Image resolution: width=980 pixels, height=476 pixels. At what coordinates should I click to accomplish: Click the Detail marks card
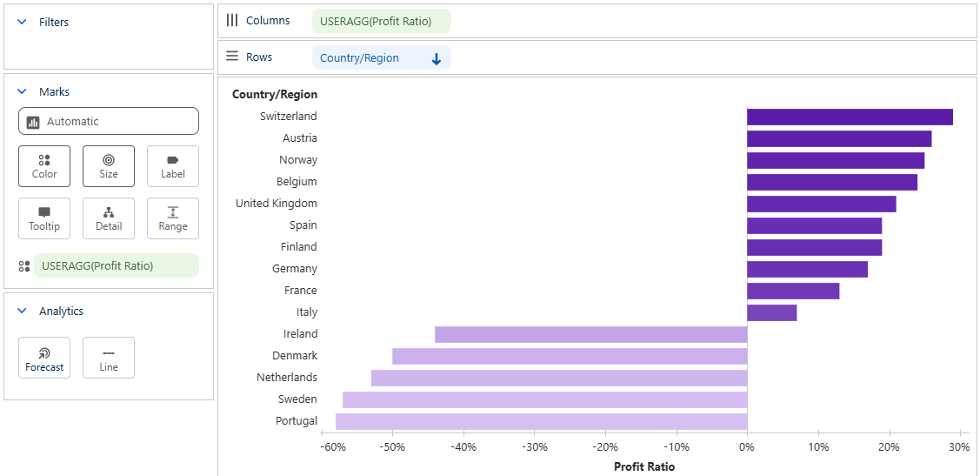click(x=109, y=218)
